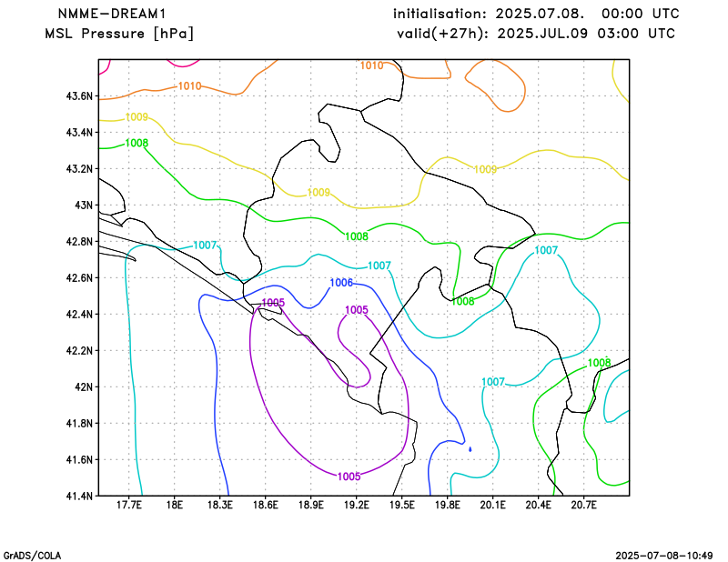
Task: Click the 18.9E longitude label
Action: coord(311,505)
